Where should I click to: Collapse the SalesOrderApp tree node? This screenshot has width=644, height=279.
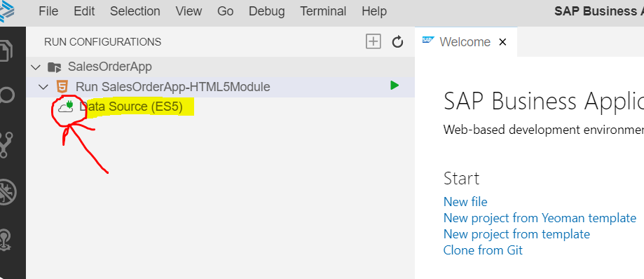pyautogui.click(x=36, y=67)
